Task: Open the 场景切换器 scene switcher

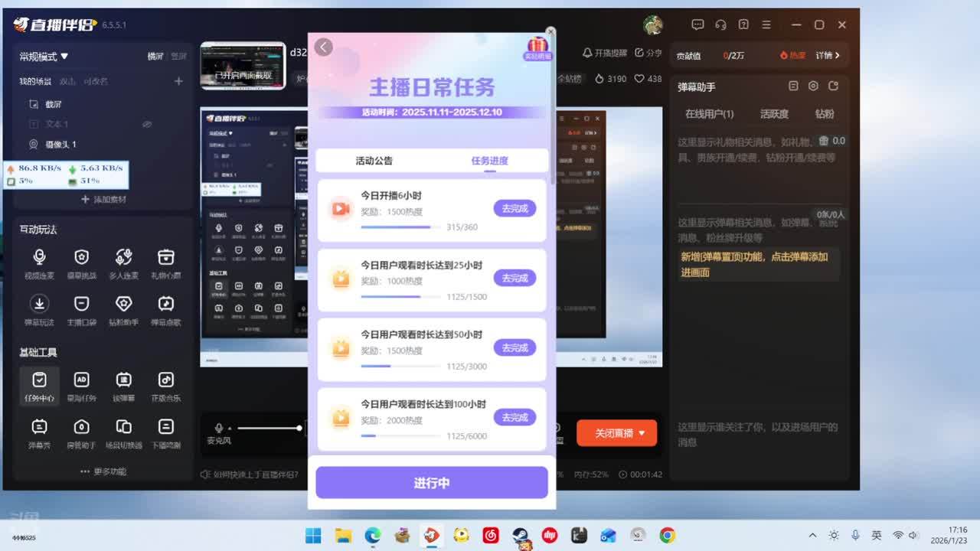Action: (123, 432)
